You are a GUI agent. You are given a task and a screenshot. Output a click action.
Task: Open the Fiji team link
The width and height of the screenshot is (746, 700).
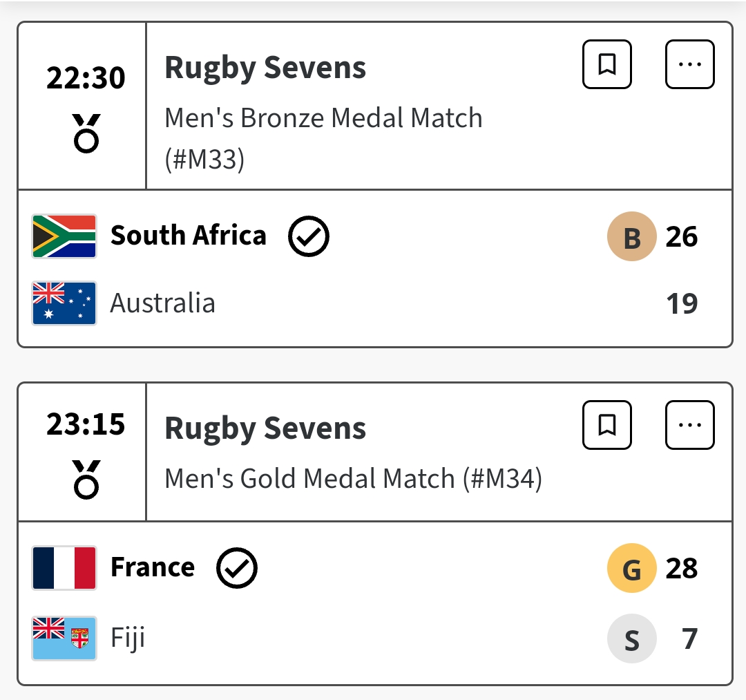coord(128,638)
